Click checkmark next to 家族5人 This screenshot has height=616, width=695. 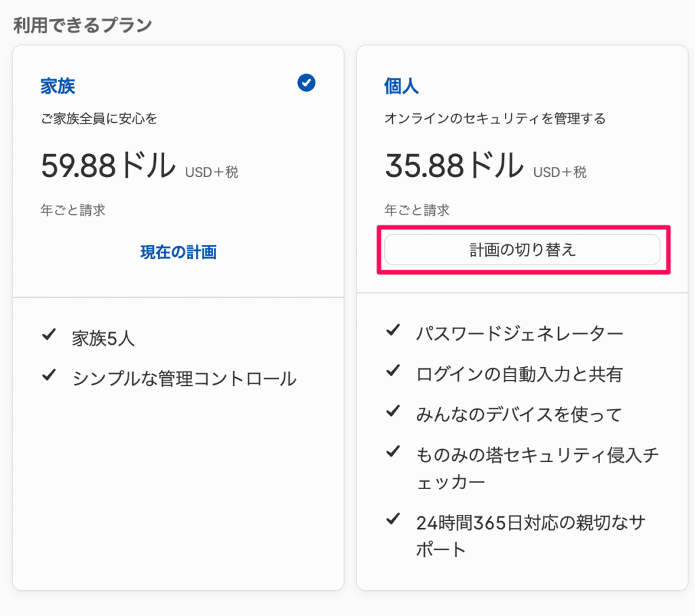[x=49, y=334]
